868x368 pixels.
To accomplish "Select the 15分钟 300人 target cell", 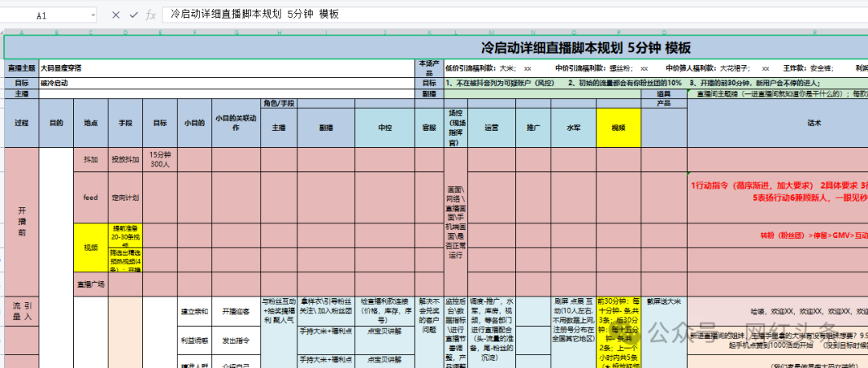I will (x=160, y=159).
